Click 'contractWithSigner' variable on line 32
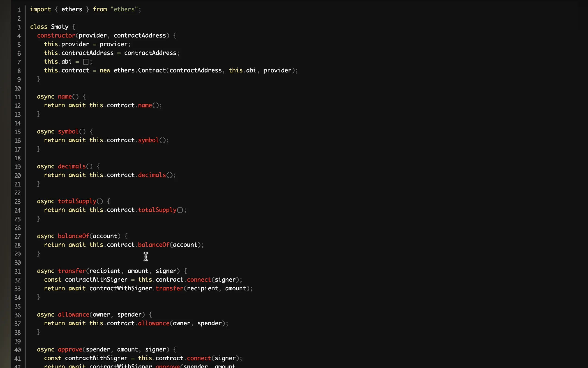Viewport: 588px width, 368px height. (x=96, y=280)
